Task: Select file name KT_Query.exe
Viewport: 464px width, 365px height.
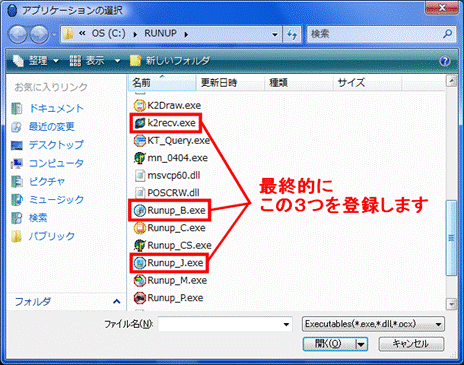Action: [x=179, y=141]
